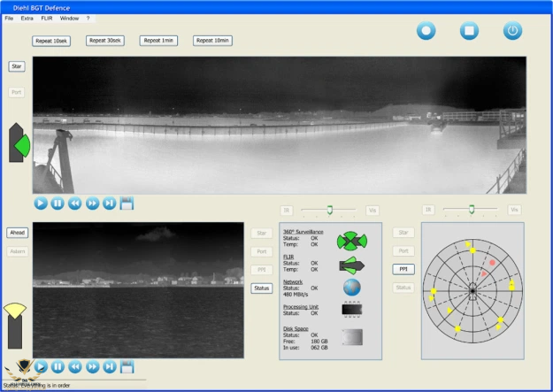Select Status next to the radar panel
The height and width of the screenshot is (392, 553).
click(x=403, y=288)
